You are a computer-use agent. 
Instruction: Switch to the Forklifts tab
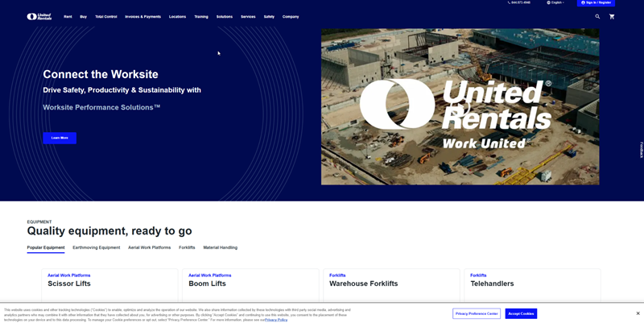[x=187, y=248]
